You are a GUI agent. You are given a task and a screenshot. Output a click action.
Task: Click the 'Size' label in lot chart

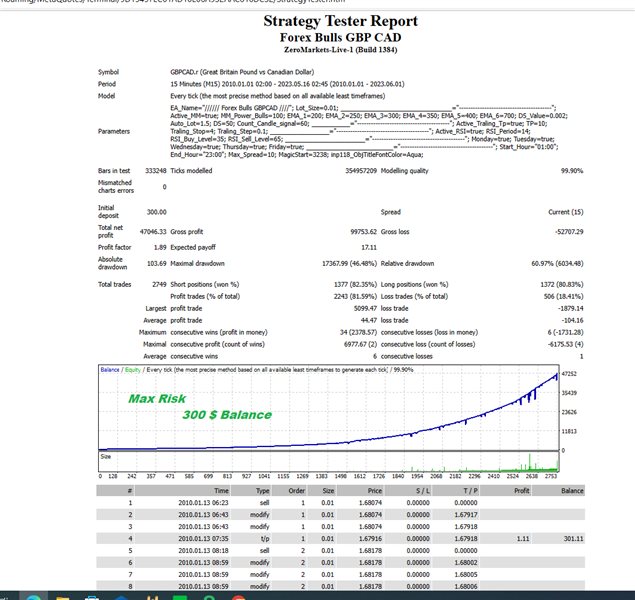(105, 457)
